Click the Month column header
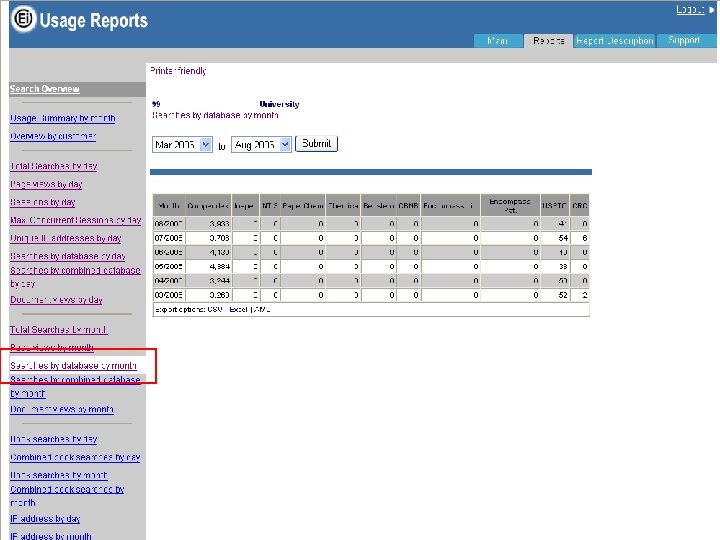Viewport: 720px width, 540px height. [169, 206]
